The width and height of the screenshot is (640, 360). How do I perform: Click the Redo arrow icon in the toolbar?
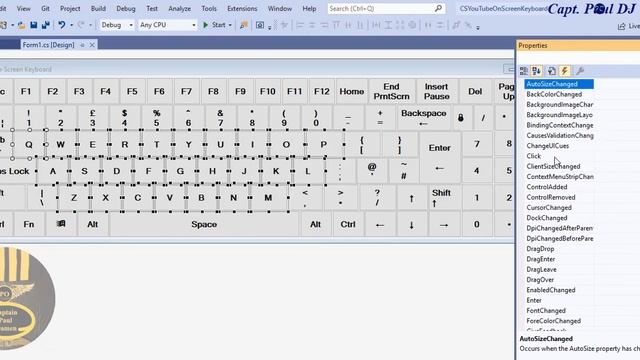coord(81,25)
